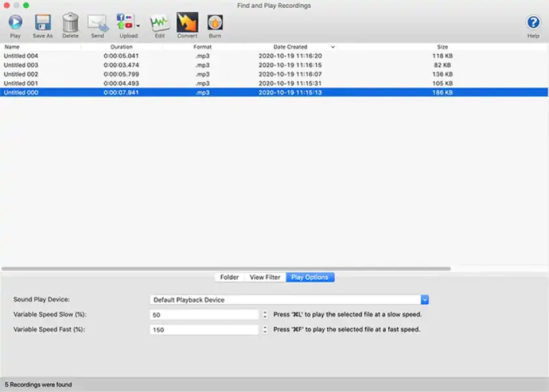Image resolution: width=549 pixels, height=392 pixels.
Task: Decrease Variable Speed Fast with the stepper
Action: (x=264, y=331)
